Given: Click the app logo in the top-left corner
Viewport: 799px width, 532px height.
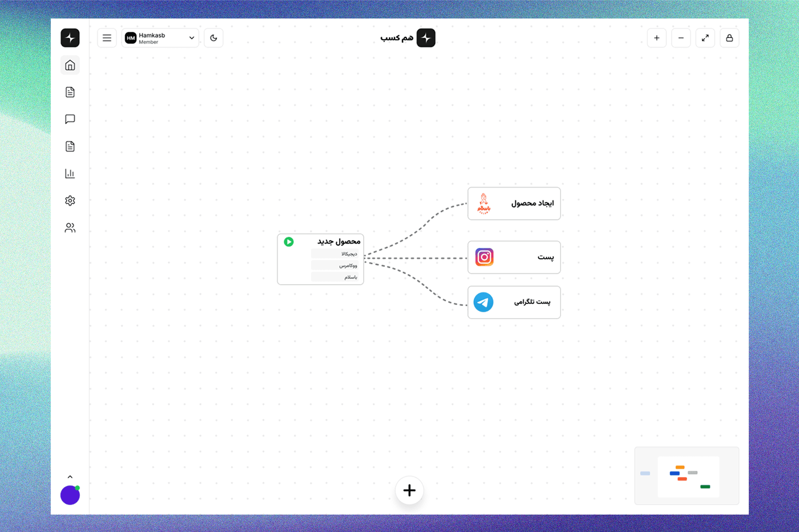Looking at the screenshot, I should [70, 38].
